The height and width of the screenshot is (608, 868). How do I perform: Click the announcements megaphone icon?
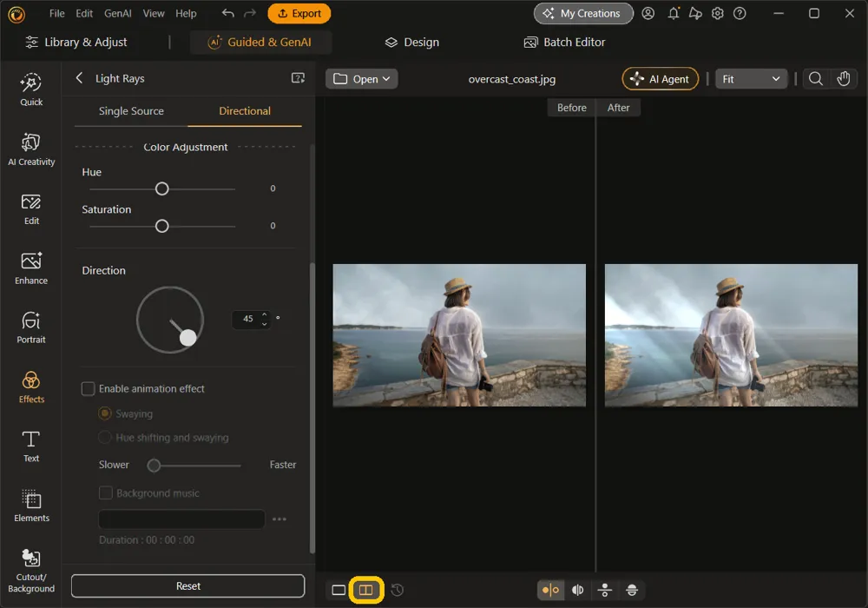coord(695,13)
